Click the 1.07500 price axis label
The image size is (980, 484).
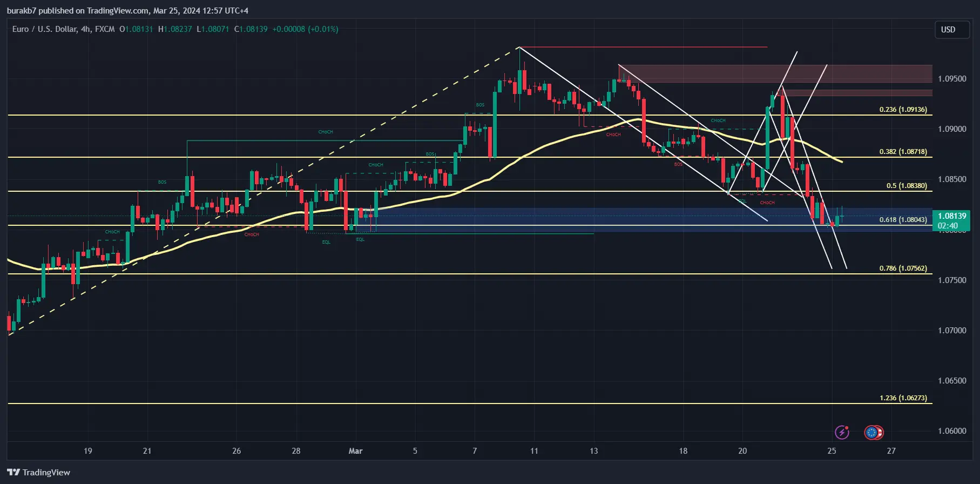tap(952, 280)
